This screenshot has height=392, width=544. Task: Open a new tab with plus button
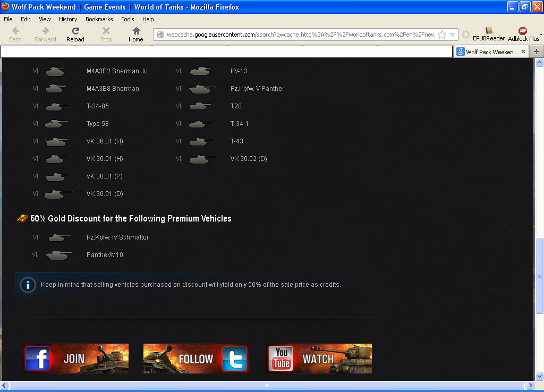[x=537, y=52]
